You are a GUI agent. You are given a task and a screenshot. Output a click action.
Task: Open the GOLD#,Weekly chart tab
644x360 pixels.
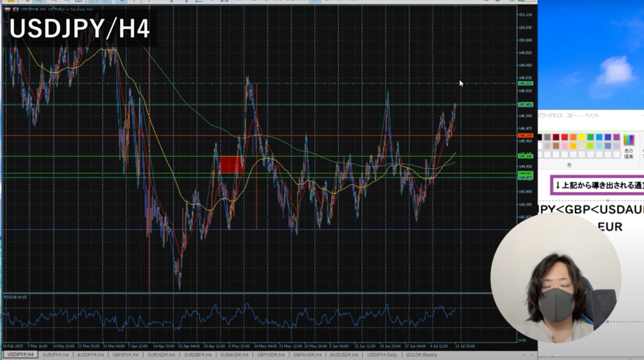[421, 355]
